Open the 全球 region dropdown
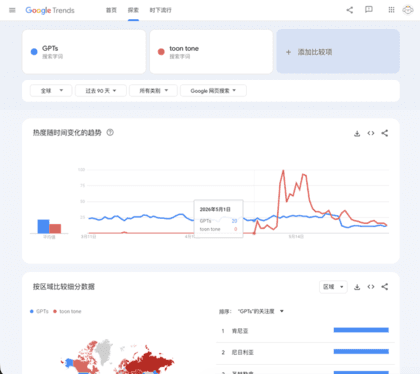This screenshot has width=420, height=374. coord(51,91)
